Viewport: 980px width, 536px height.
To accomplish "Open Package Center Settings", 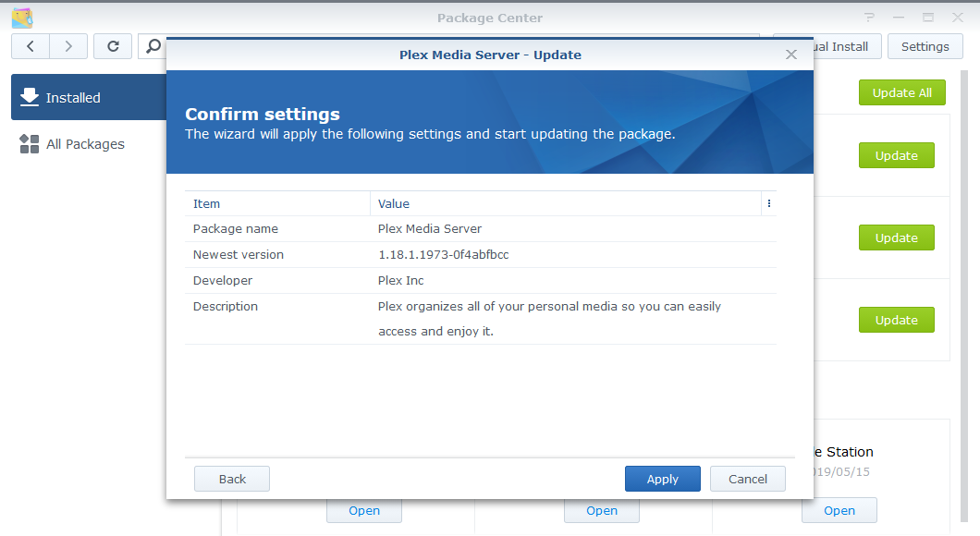I will (x=925, y=47).
